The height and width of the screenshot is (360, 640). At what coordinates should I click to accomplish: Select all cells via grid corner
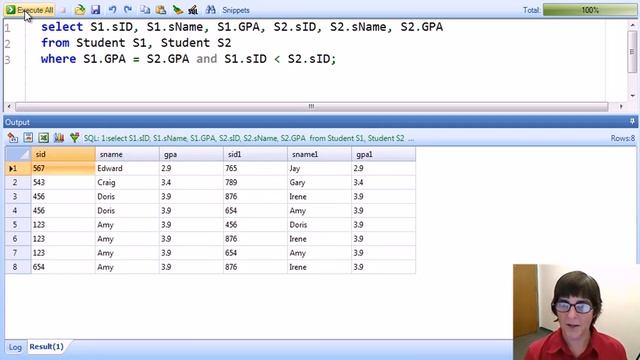click(x=18, y=154)
